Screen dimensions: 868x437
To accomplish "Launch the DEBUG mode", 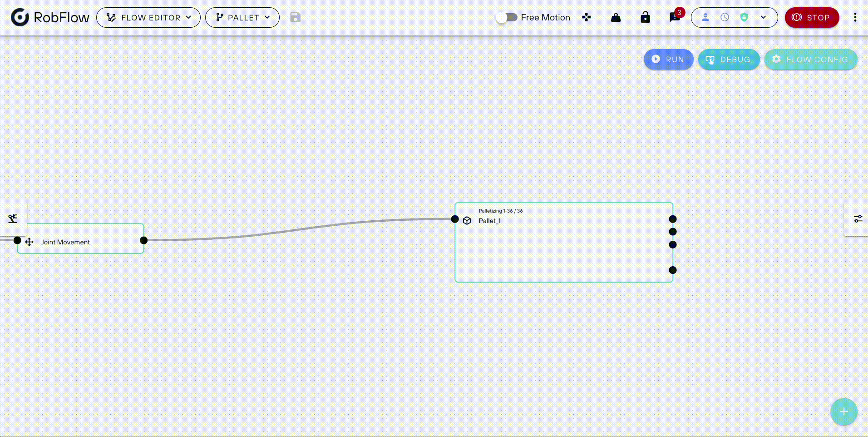I will (x=729, y=60).
